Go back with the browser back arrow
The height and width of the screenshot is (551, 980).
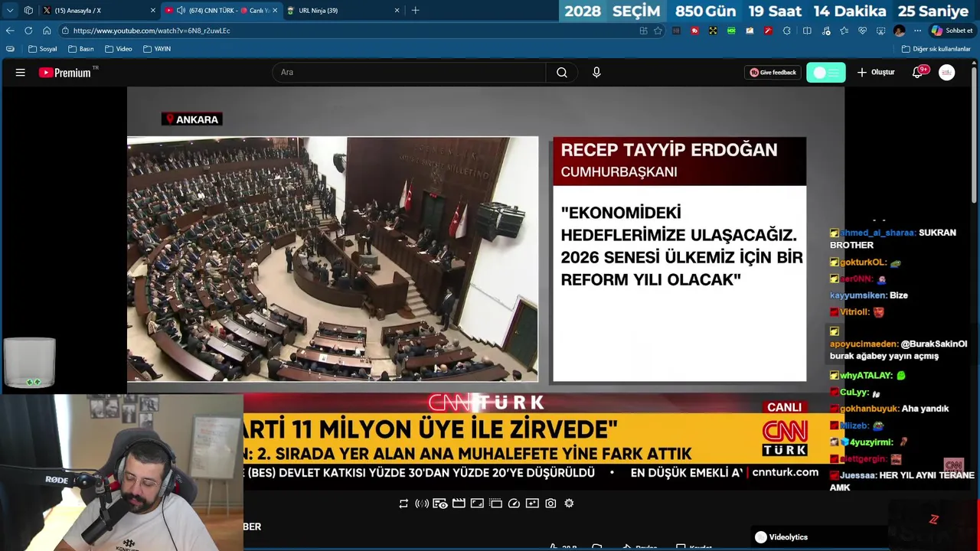[x=10, y=31]
